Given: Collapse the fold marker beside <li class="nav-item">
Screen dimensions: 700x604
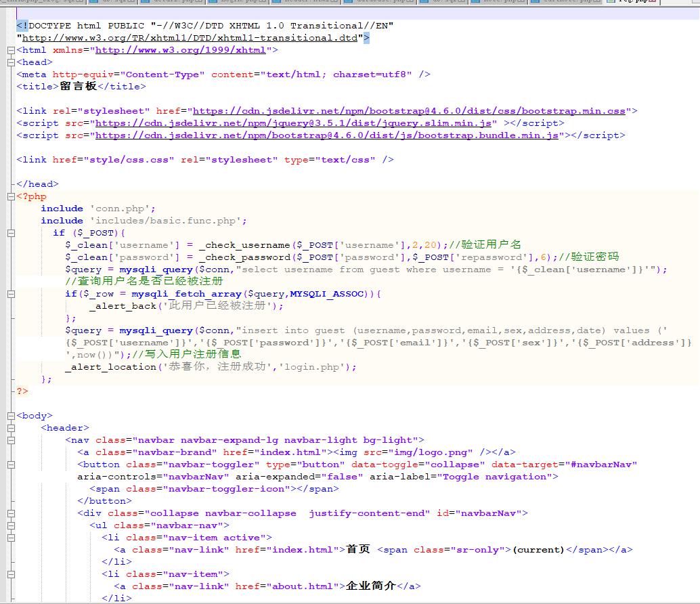Looking at the screenshot, I should 11,574.
